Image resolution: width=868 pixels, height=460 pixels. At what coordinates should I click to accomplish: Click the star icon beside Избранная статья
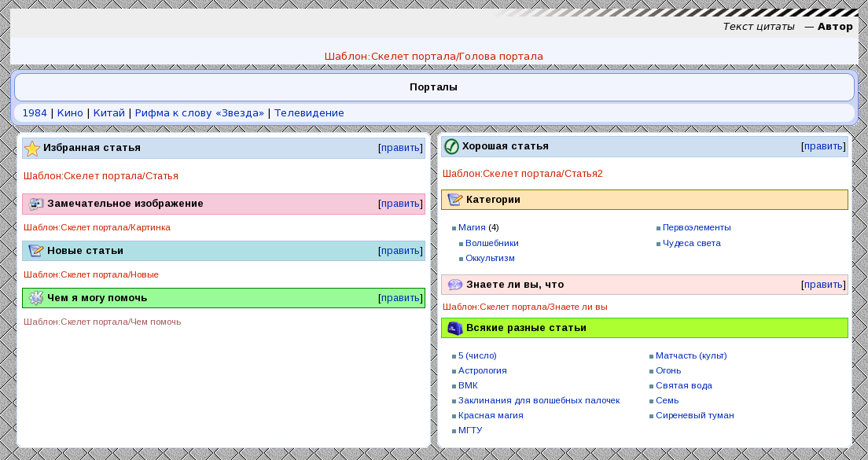pos(32,148)
